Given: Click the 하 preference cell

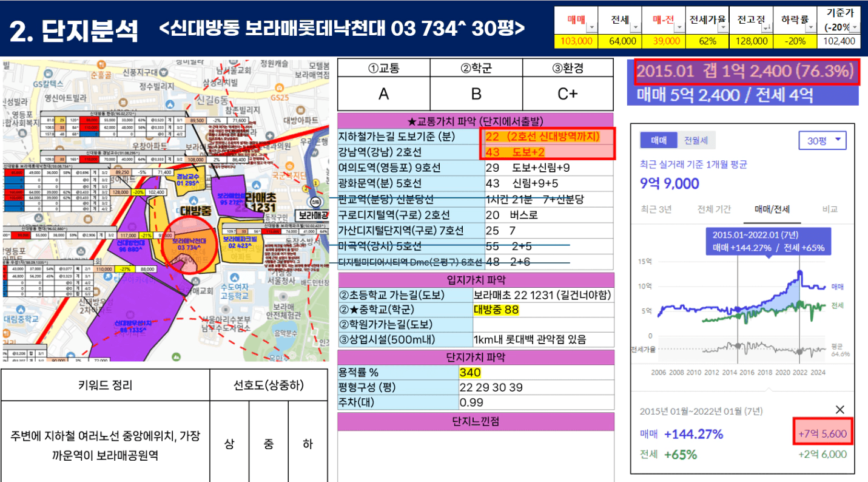Looking at the screenshot, I should coord(308,443).
